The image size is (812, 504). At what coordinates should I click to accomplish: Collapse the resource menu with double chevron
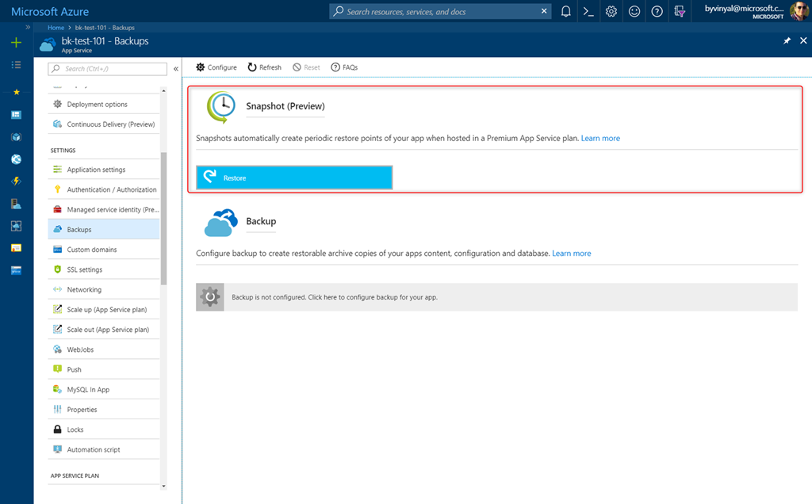pyautogui.click(x=175, y=69)
